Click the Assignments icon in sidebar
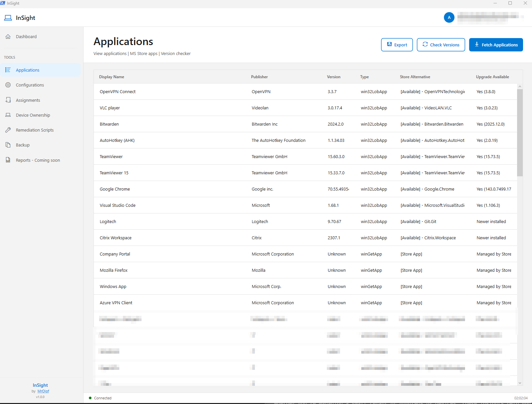The image size is (532, 404). tap(8, 100)
